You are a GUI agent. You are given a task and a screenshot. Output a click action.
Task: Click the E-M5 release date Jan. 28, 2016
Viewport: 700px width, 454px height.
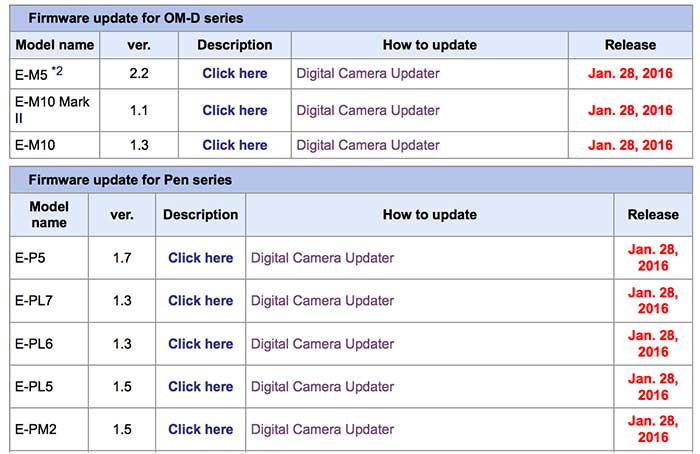[x=630, y=73]
